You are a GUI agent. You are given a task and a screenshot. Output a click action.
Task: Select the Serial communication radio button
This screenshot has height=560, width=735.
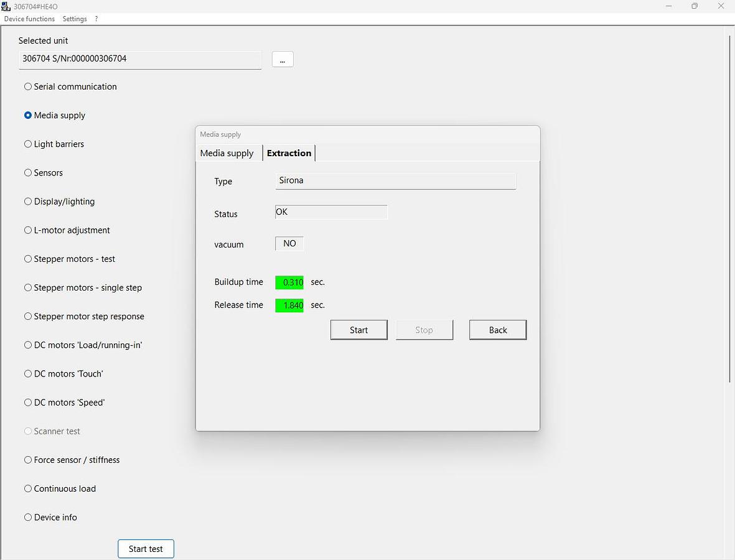(x=28, y=86)
